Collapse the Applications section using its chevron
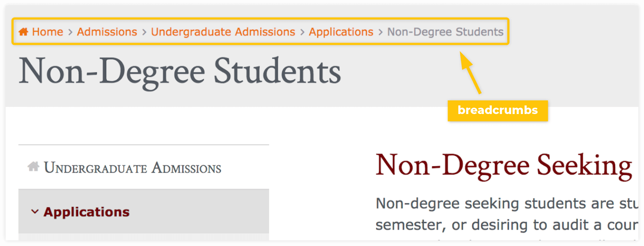 [35, 212]
